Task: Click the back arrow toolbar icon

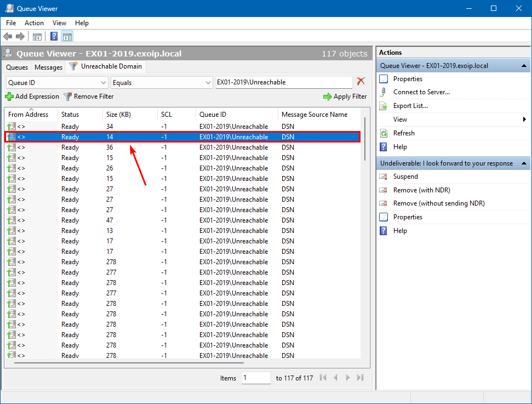Action: [8, 37]
